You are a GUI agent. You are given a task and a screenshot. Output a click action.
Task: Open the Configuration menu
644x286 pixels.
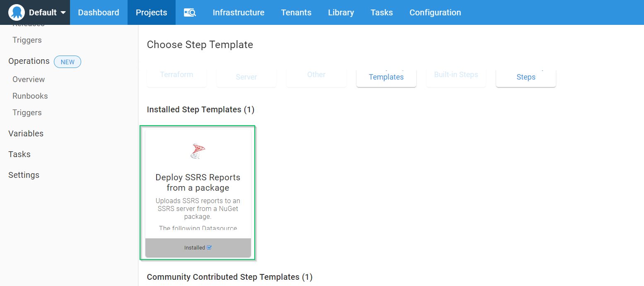coord(435,12)
